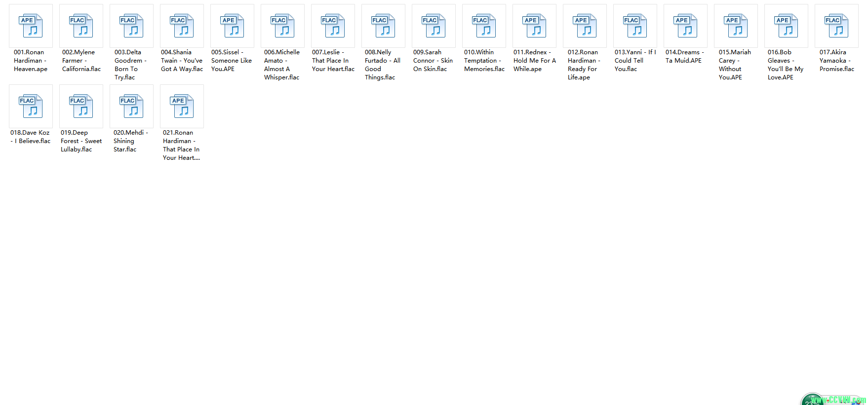Select the 002.Mylene Farmer - California.flac icon
Viewport: 868px width, 405px height.
coord(81,26)
